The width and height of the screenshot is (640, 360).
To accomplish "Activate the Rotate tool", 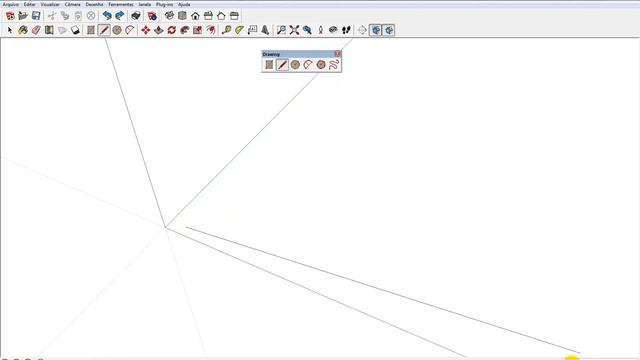I will coord(172,30).
